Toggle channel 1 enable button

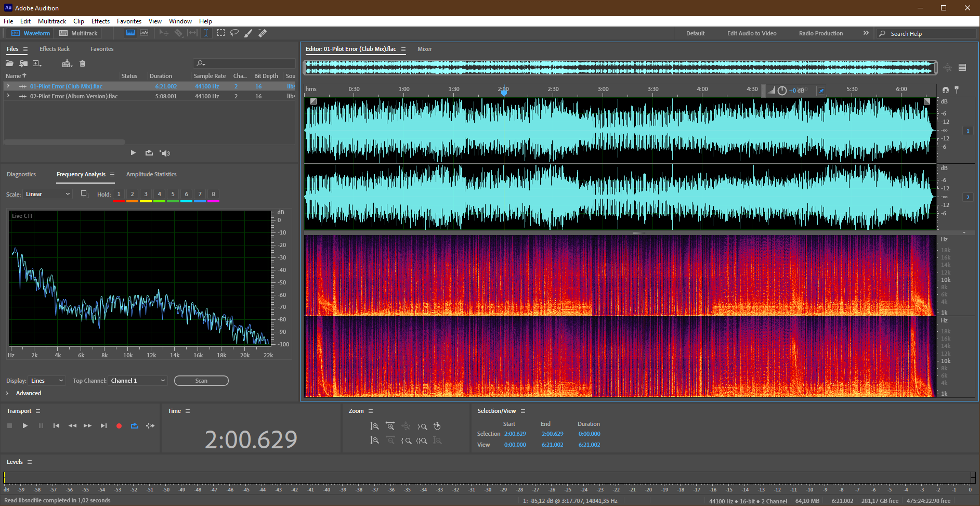[968, 131]
